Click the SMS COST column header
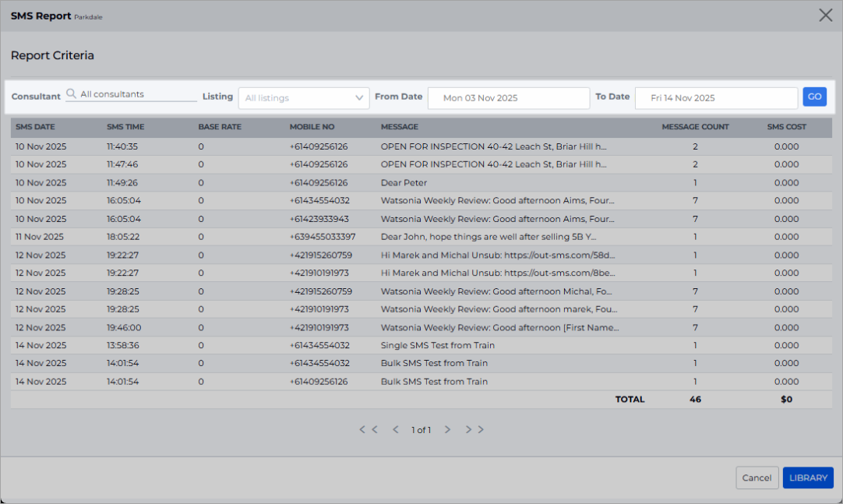The height and width of the screenshot is (504, 843). click(x=787, y=127)
